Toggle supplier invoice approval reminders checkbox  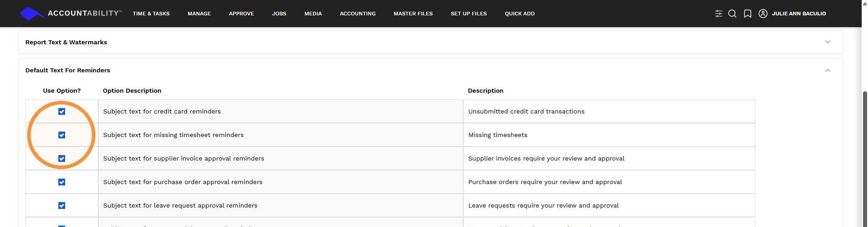62,159
